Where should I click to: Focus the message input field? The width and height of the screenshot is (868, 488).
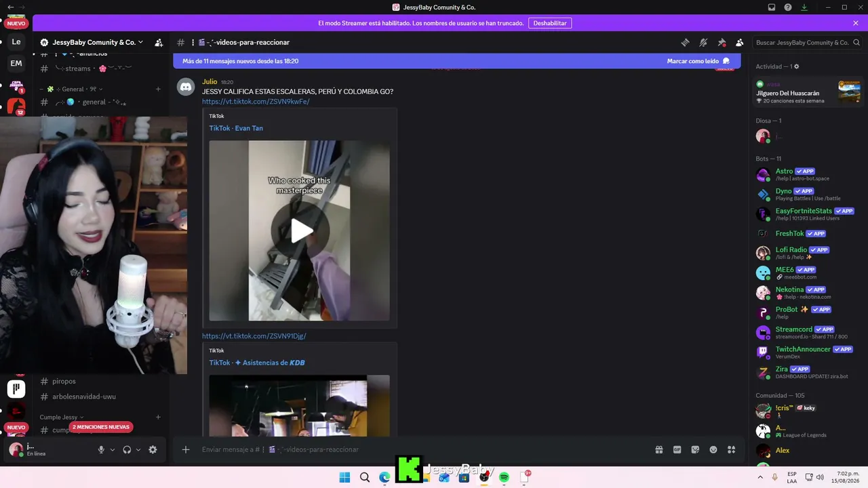click(420, 449)
